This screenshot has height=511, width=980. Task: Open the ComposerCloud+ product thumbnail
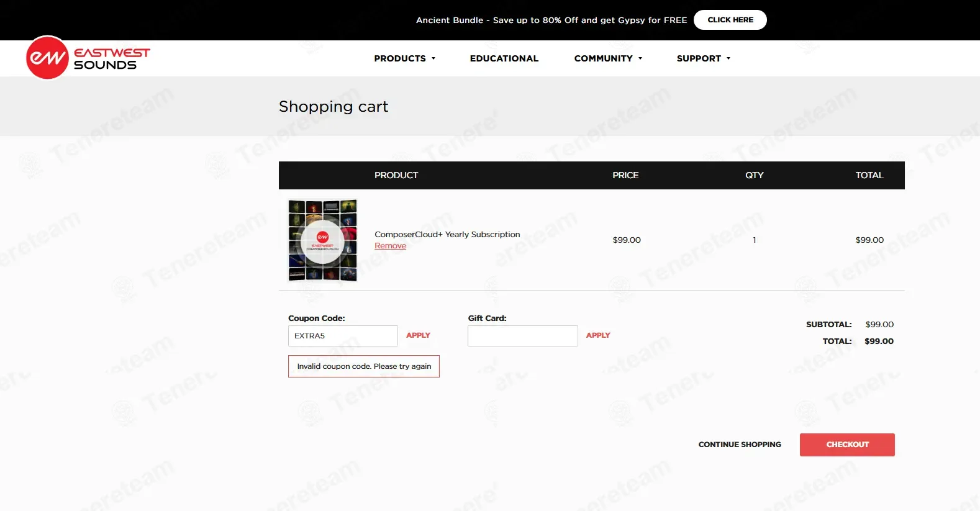coord(322,240)
